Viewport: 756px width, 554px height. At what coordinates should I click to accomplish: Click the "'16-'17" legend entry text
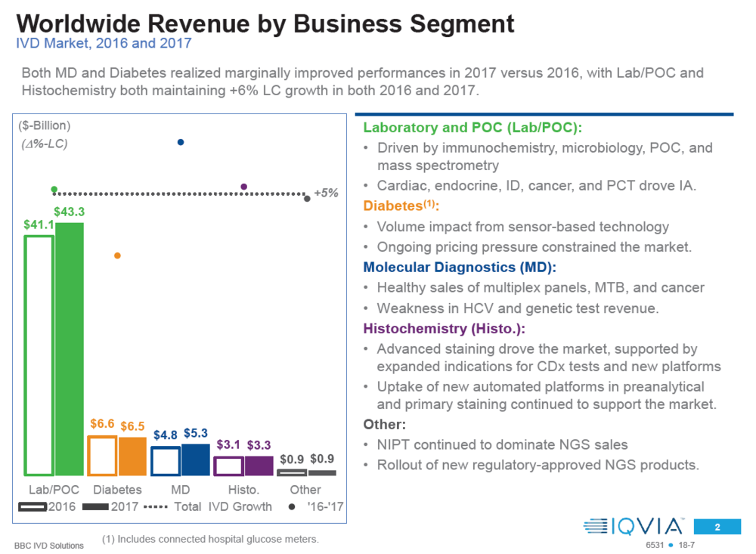(x=325, y=506)
